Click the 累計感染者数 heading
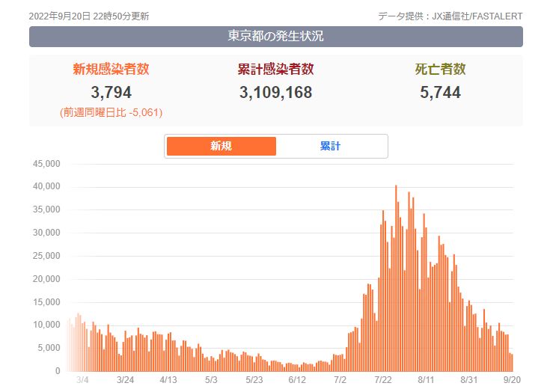This screenshot has width=553, height=392. click(276, 69)
